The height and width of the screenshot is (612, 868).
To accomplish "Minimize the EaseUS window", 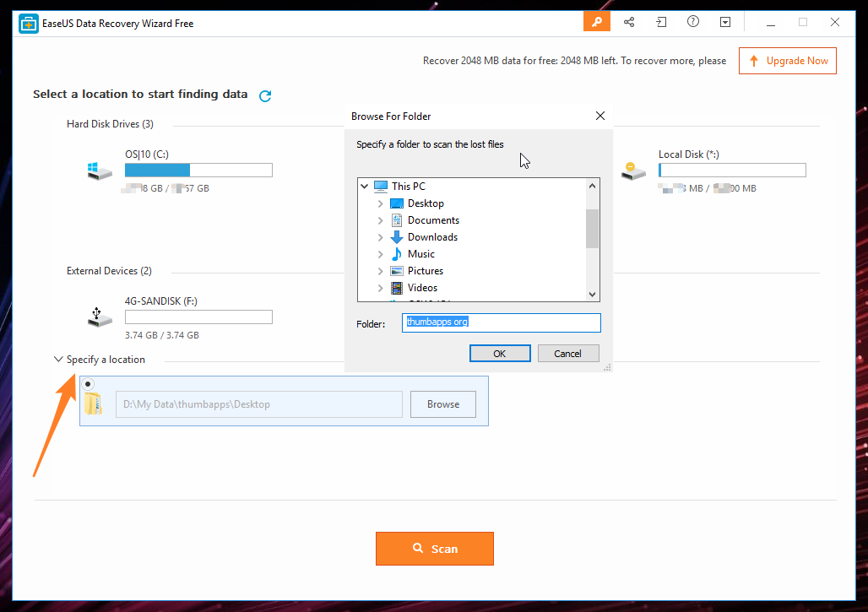I will [x=771, y=24].
